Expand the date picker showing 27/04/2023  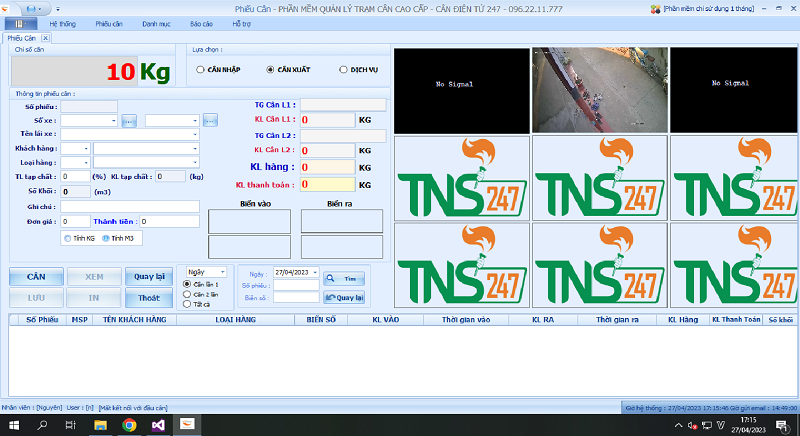[317, 272]
